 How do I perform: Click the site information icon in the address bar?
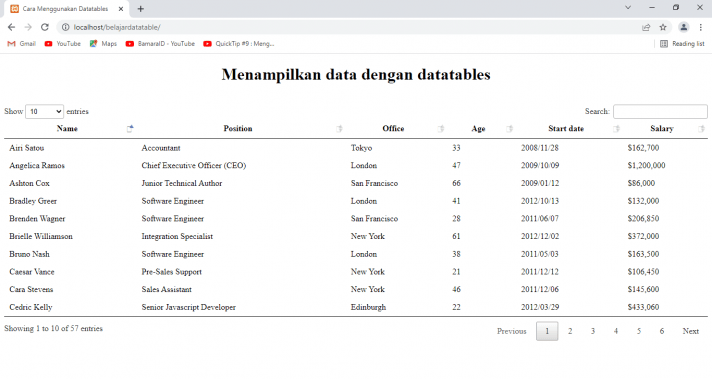tap(65, 27)
